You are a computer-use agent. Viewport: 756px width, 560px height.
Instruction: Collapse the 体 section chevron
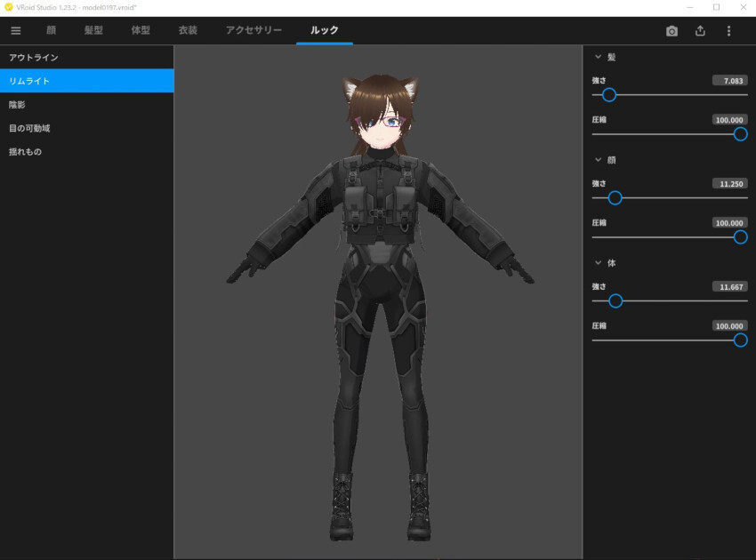coord(598,263)
